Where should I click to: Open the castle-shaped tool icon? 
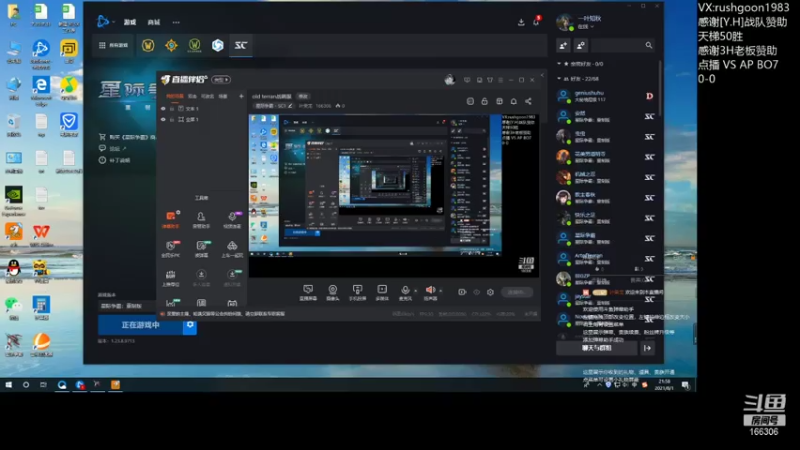(x=170, y=277)
